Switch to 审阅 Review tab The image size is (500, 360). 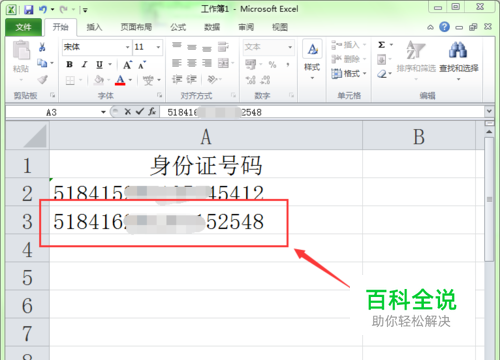(246, 27)
